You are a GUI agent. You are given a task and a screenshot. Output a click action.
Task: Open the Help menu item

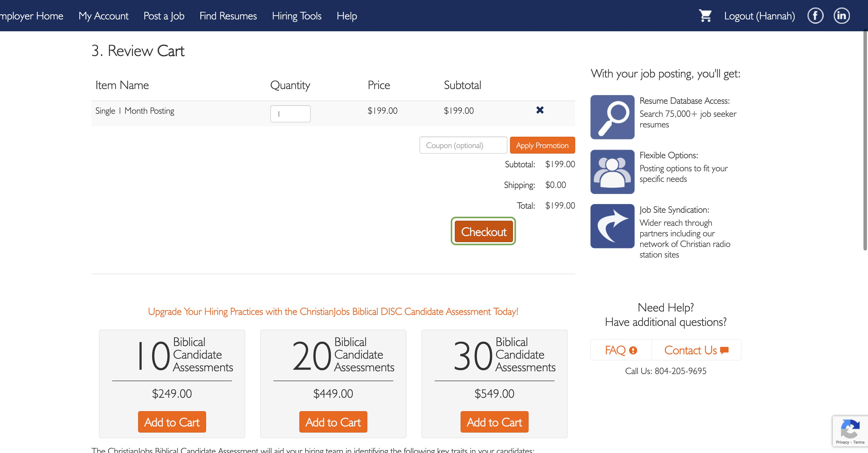point(347,16)
